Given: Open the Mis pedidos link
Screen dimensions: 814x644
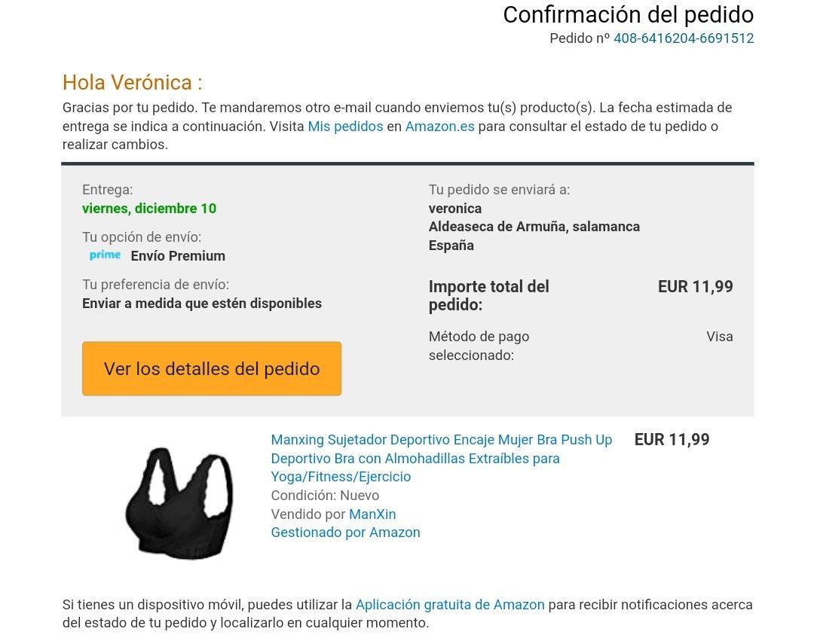Looking at the screenshot, I should click(345, 126).
